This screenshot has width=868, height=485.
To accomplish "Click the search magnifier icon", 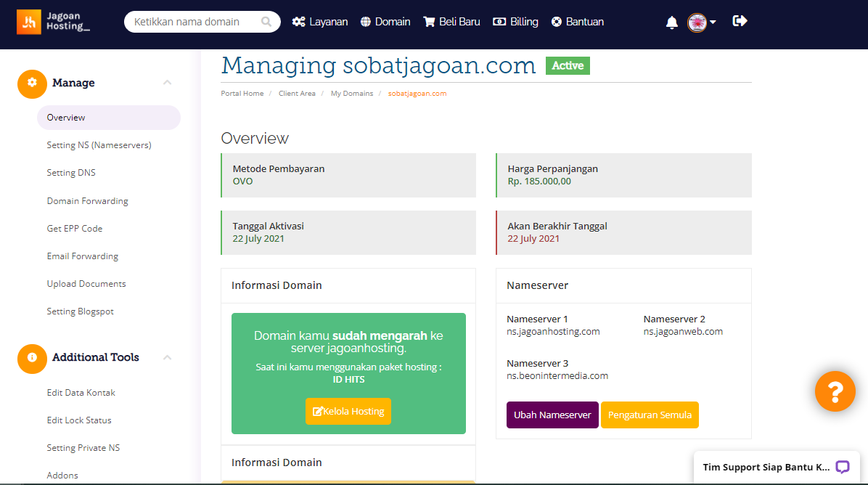I will click(x=266, y=22).
